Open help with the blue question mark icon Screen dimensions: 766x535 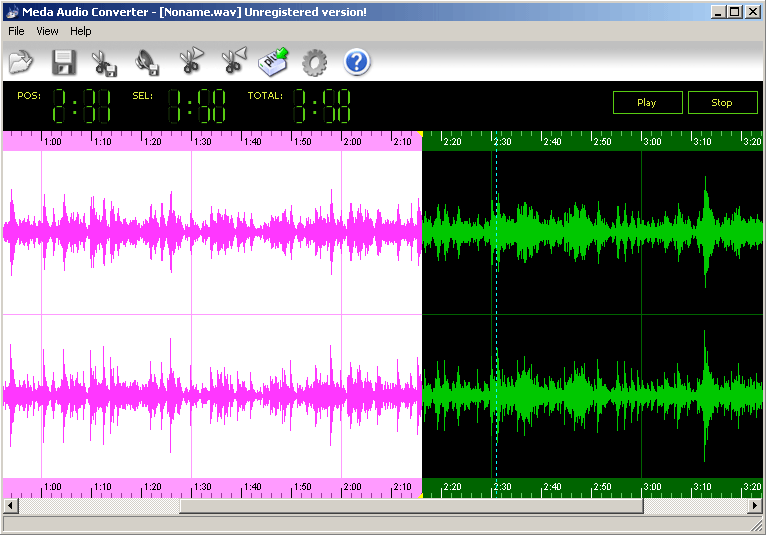(x=357, y=62)
